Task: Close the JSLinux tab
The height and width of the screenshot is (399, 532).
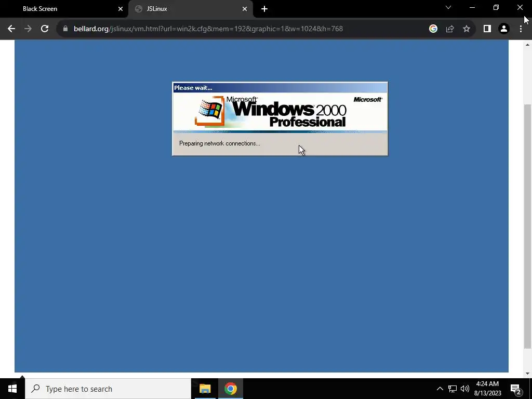Action: [245, 9]
